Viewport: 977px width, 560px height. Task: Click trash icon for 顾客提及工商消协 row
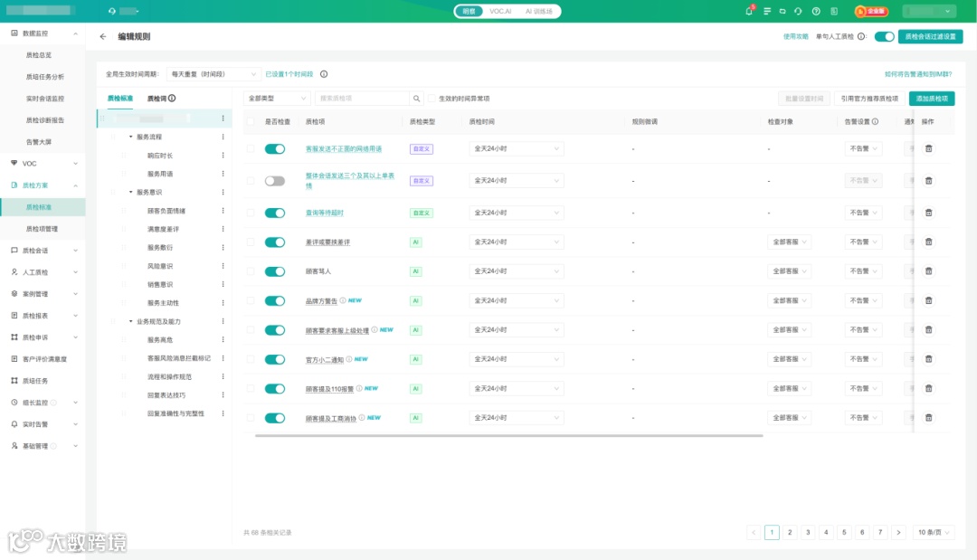pos(928,418)
